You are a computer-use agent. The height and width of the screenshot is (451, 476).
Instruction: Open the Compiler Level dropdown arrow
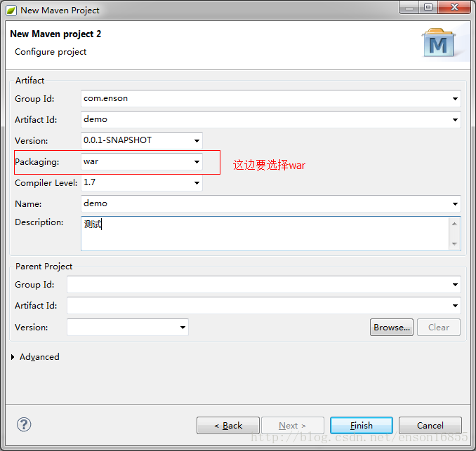pyautogui.click(x=197, y=182)
